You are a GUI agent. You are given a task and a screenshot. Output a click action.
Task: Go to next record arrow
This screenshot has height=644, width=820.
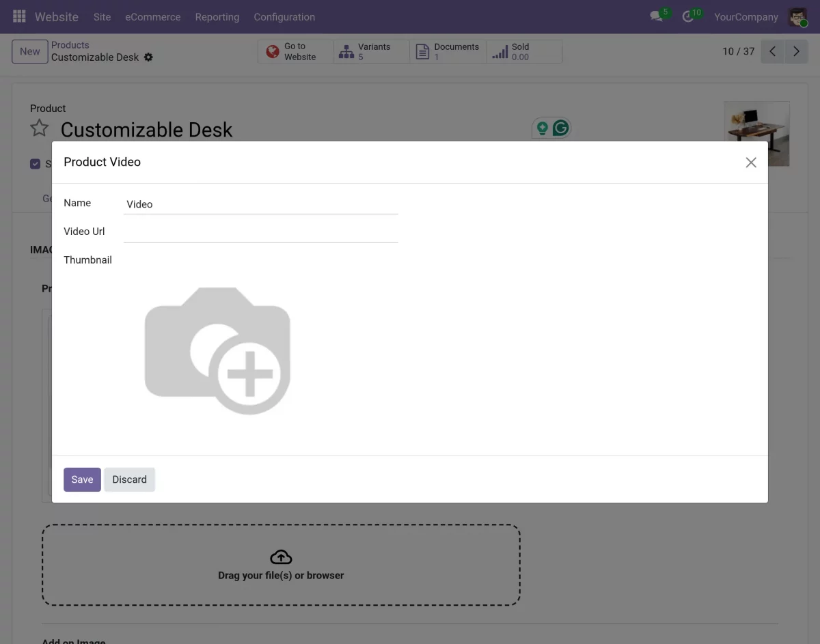[796, 52]
